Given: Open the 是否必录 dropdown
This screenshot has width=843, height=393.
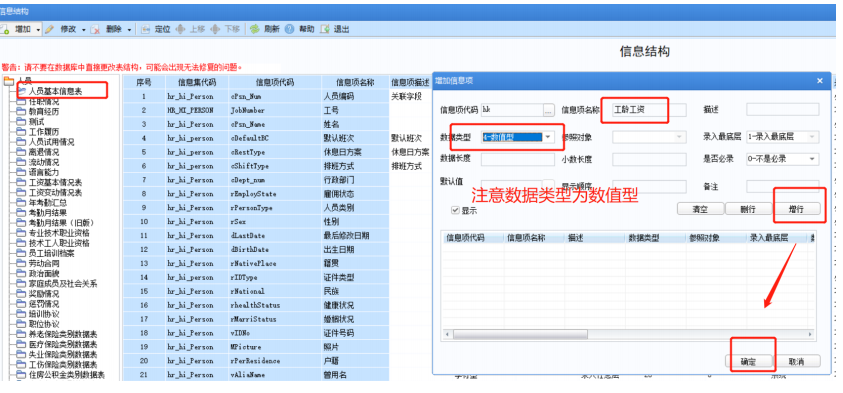Looking at the screenshot, I should click(x=812, y=159).
